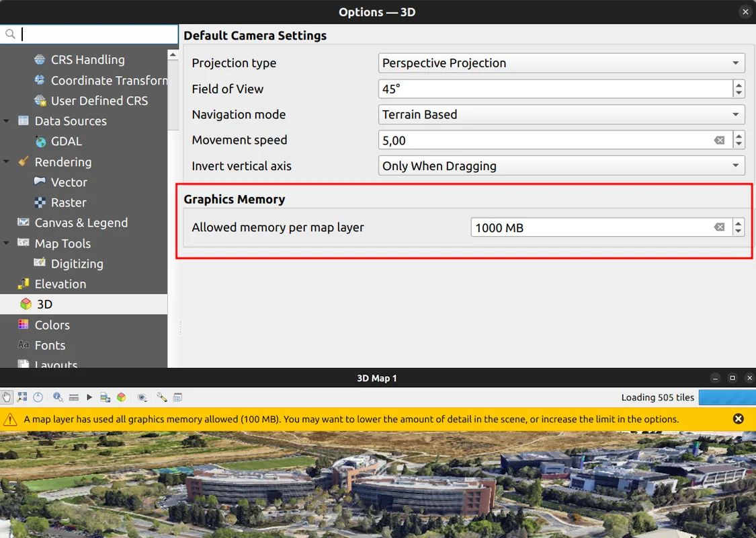Open the Projection type dropdown
The image size is (756, 538).
coord(561,63)
